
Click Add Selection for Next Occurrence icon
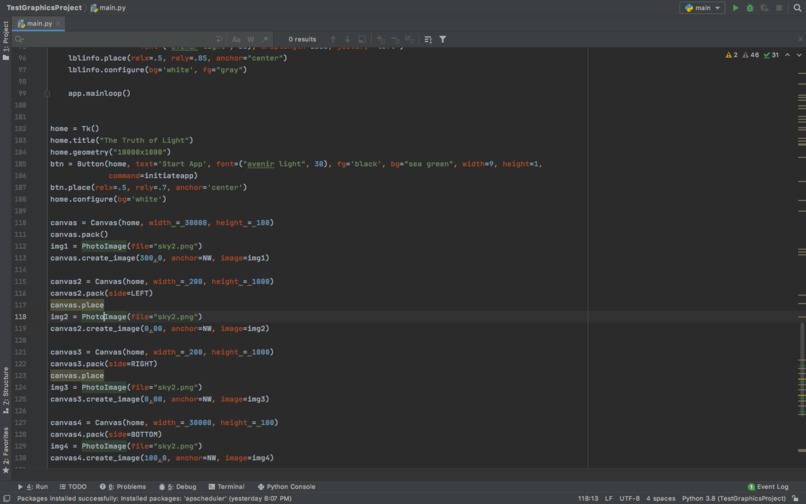click(x=380, y=39)
